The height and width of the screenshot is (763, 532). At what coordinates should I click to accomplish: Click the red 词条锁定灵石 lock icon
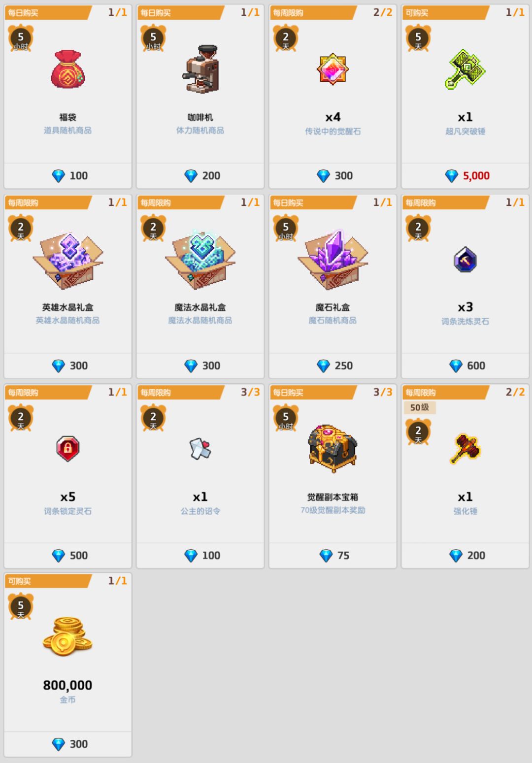coord(68,449)
